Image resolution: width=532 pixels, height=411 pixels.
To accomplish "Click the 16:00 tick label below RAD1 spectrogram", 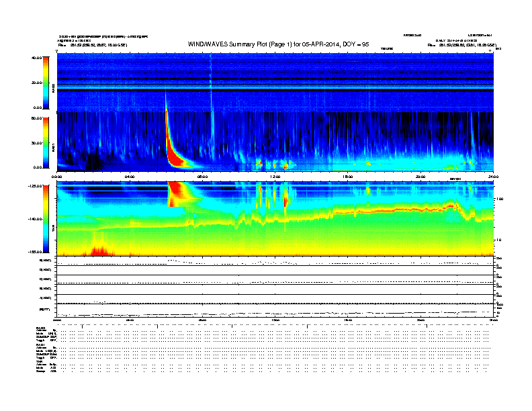I will 348,177.
